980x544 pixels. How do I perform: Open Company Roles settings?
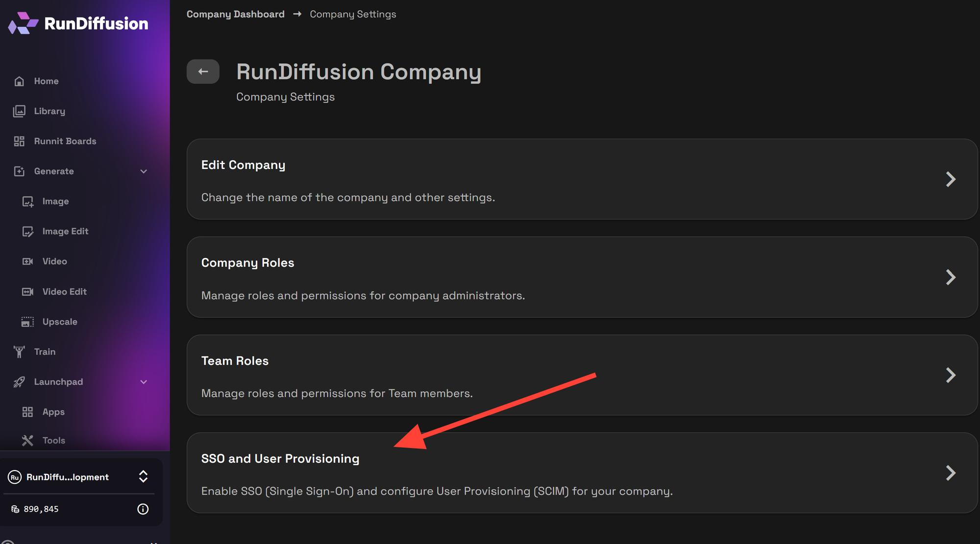(583, 277)
